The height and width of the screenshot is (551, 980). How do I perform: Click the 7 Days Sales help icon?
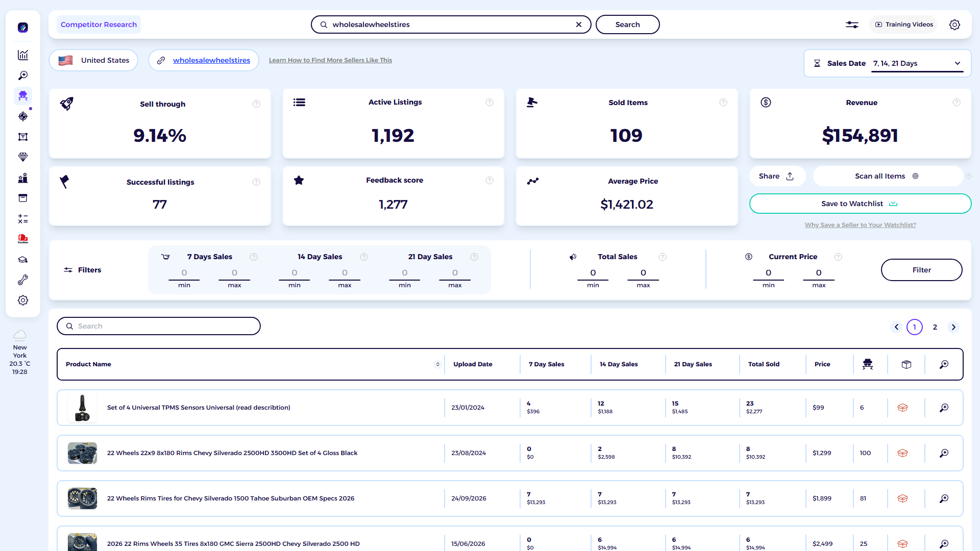(254, 257)
